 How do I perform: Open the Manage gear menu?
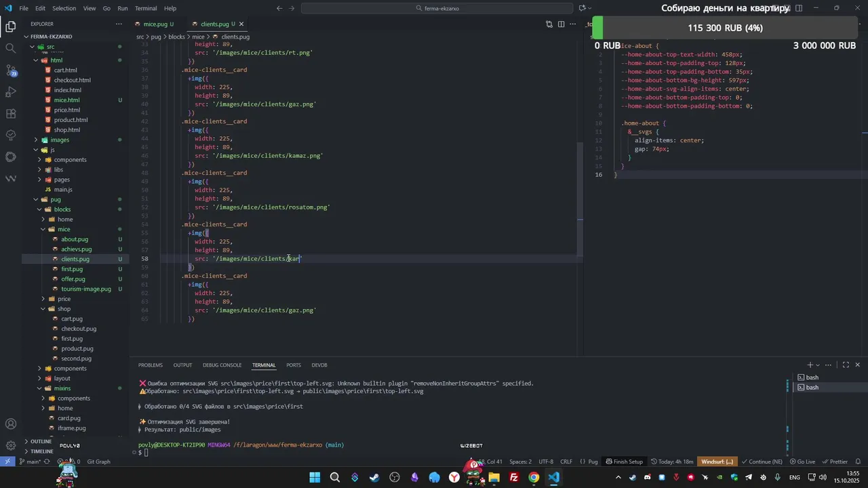click(x=11, y=446)
